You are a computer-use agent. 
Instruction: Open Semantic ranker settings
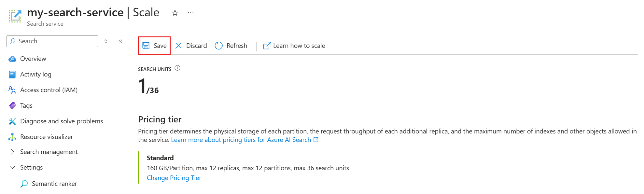point(54,184)
